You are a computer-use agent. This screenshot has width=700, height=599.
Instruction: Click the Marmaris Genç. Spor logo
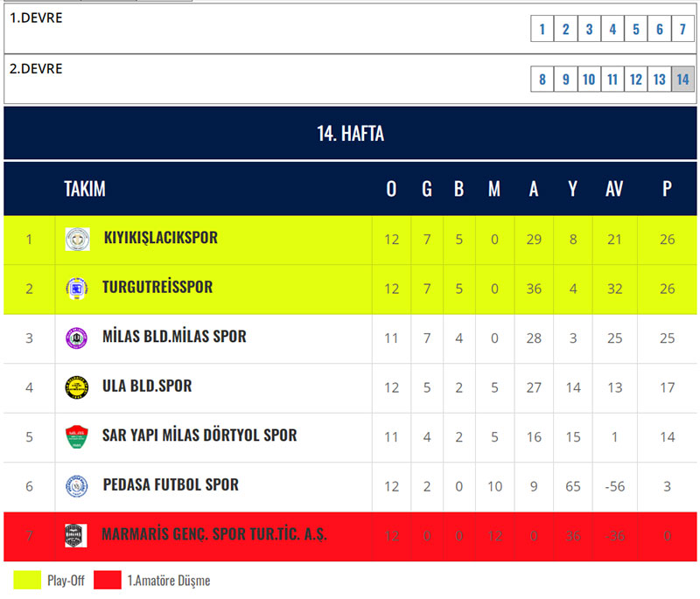point(76,535)
